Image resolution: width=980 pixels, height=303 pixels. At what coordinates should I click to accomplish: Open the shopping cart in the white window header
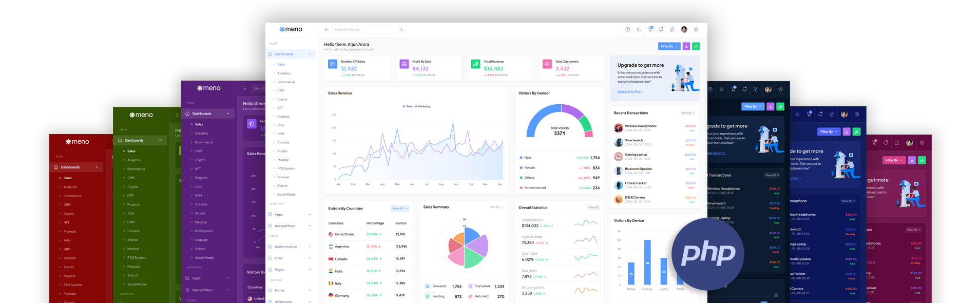650,29
